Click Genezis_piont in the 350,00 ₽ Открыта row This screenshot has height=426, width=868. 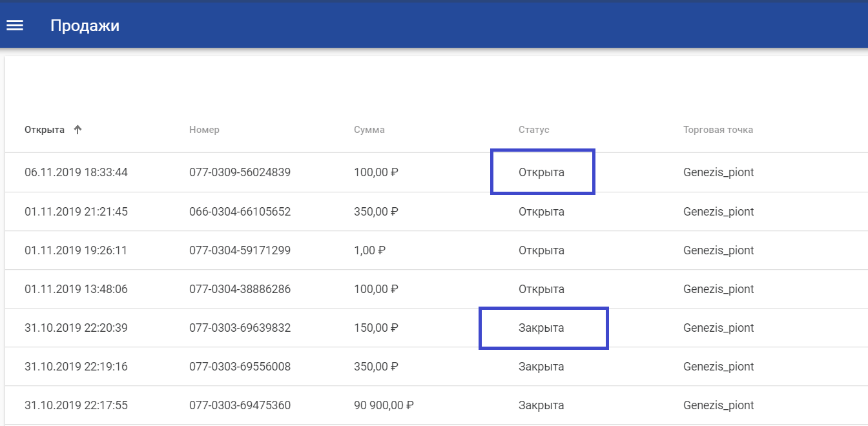coord(718,212)
